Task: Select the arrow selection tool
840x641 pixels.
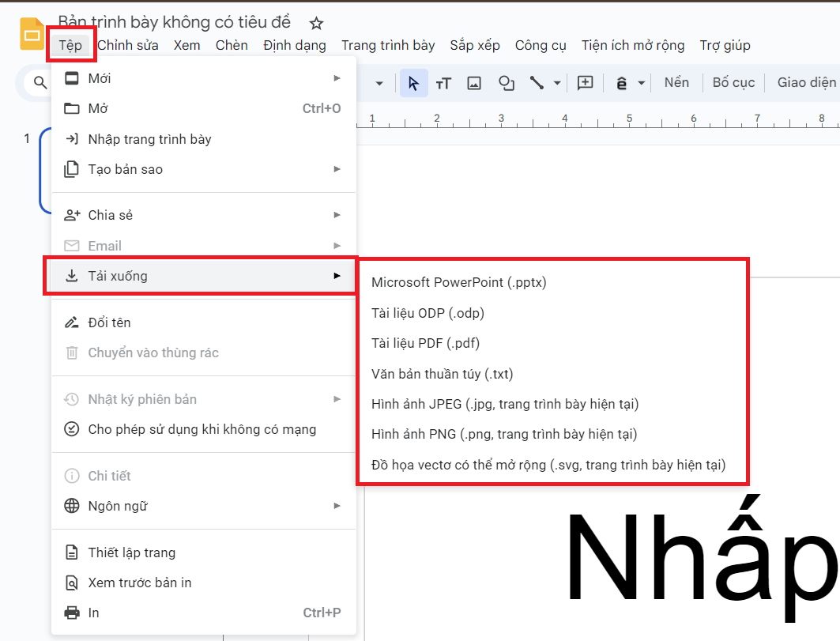Action: tap(413, 82)
